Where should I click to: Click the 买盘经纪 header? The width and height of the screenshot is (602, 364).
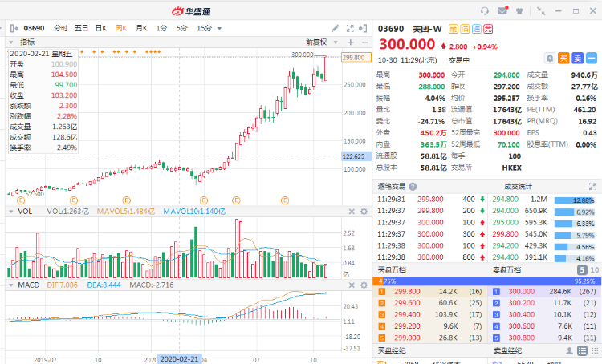click(392, 350)
